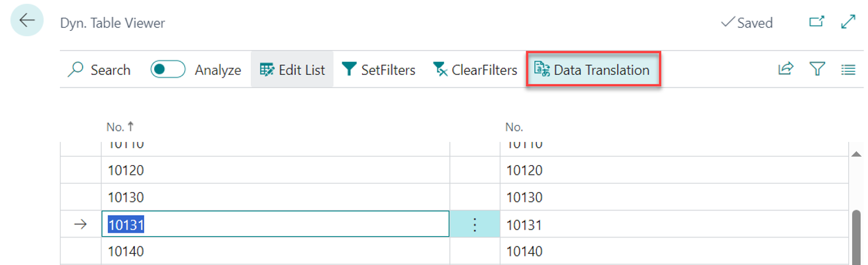Click the scrollbar up arrow
This screenshot has height=265, width=868.
(857, 154)
